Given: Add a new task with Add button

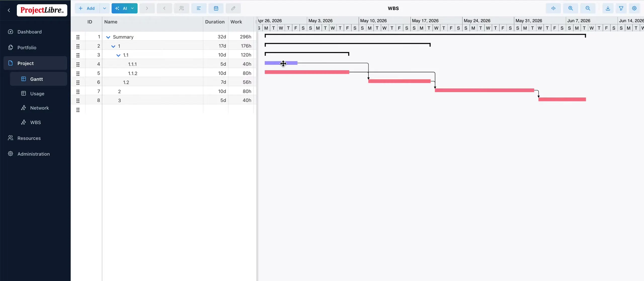Looking at the screenshot, I should point(87,8).
